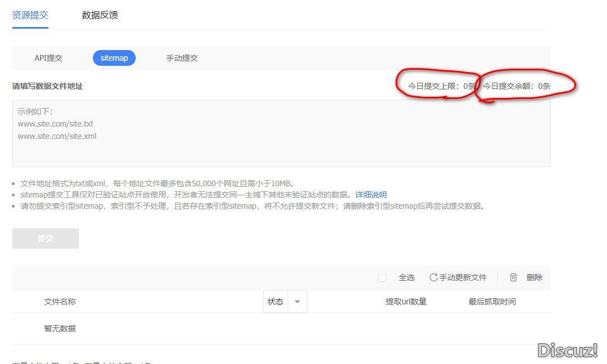Select the sitemap submission method
607x364 pixels.
click(x=114, y=58)
